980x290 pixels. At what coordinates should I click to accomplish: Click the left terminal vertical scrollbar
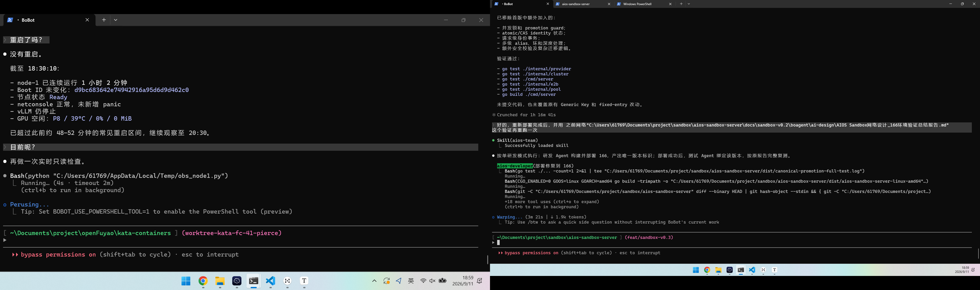(487, 260)
